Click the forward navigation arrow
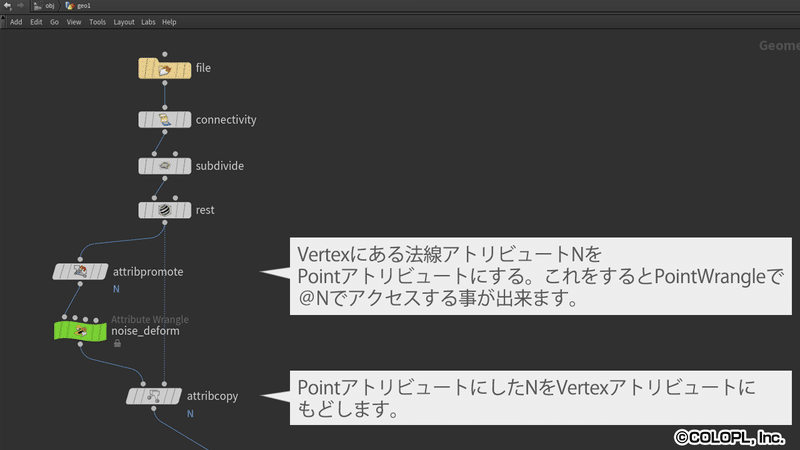The height and width of the screenshot is (450, 800). [x=20, y=6]
